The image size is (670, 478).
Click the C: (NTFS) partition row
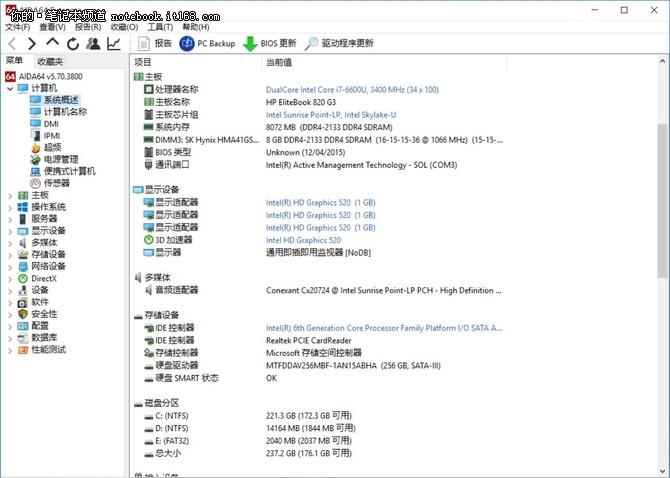pos(318,416)
